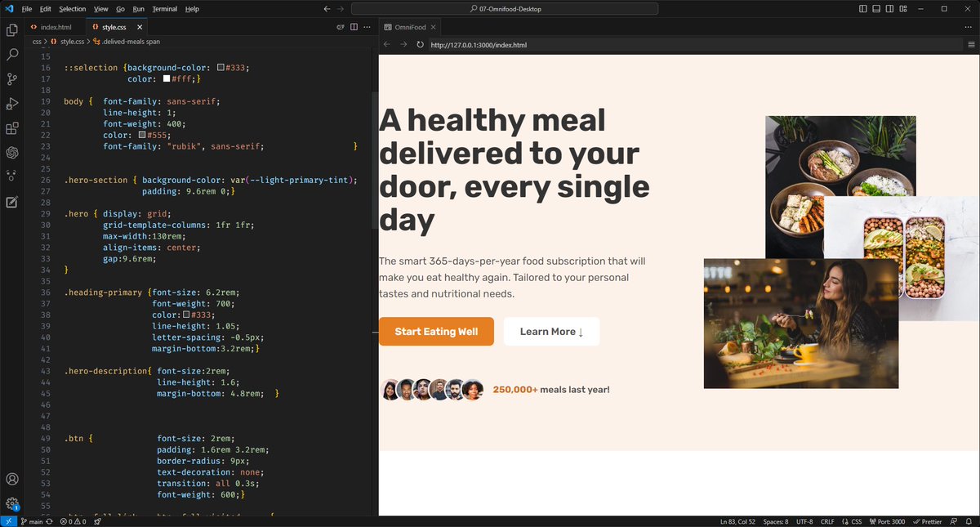The height and width of the screenshot is (527, 980).
Task: Change the UTF-8 file encoding
Action: coord(804,521)
